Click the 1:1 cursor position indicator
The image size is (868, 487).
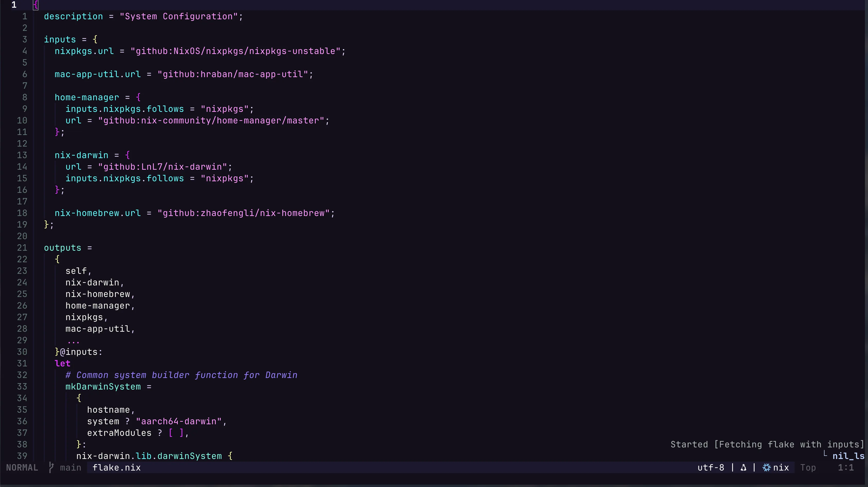point(846,467)
